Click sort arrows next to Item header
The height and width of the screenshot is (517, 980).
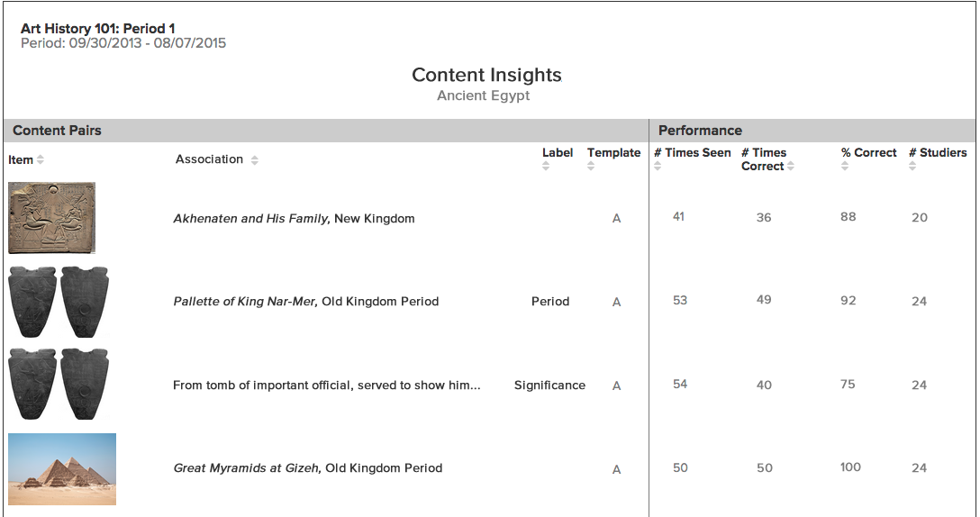click(x=41, y=160)
